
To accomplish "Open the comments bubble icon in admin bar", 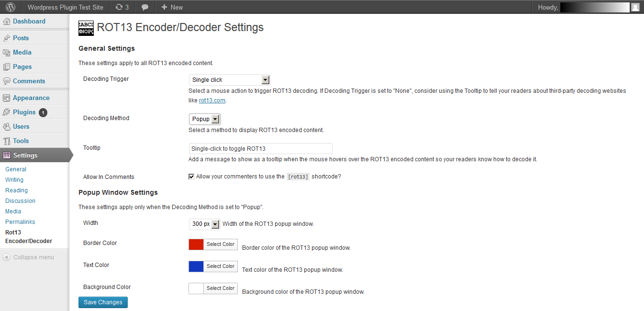I will coord(145,7).
